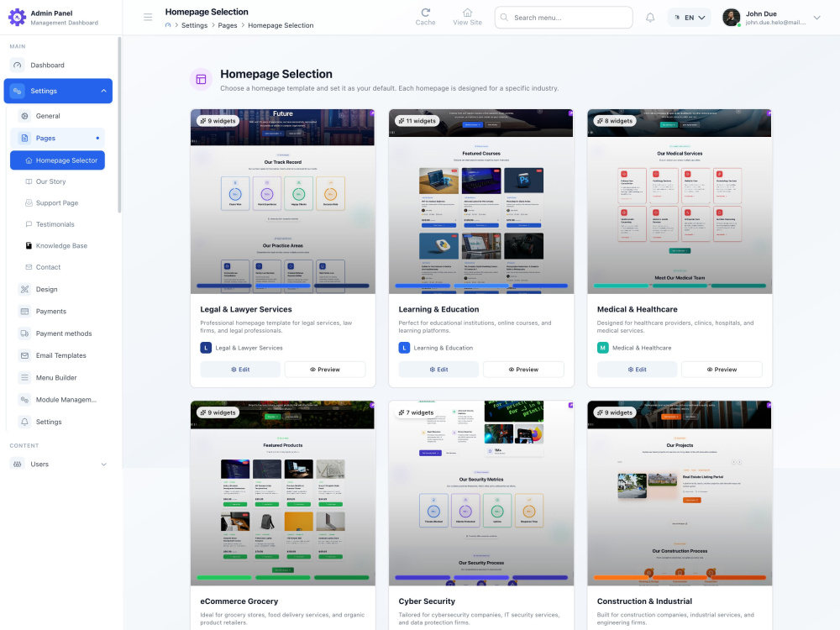The width and height of the screenshot is (840, 630).
Task: Select the Cyber Security title
Action: (x=427, y=601)
